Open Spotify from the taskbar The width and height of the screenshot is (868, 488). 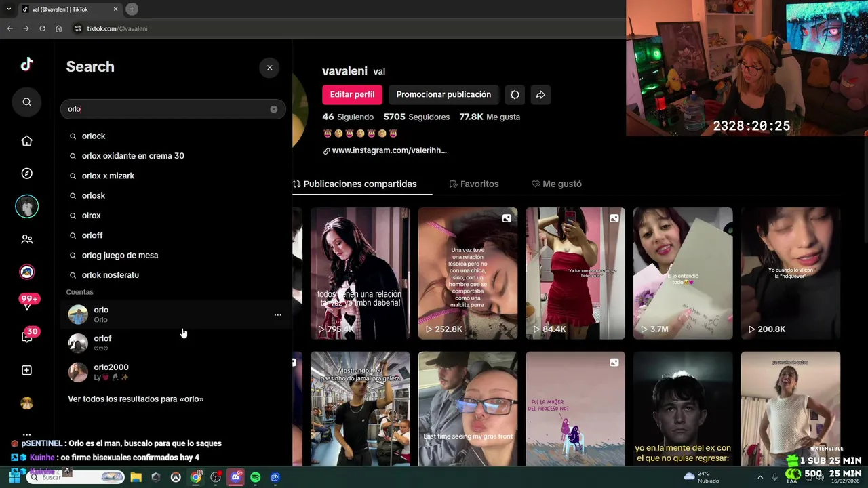click(255, 477)
